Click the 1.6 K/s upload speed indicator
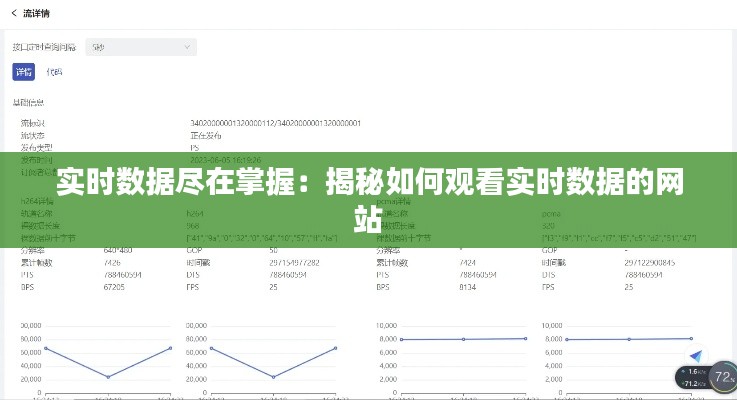The image size is (737, 400). 693,372
